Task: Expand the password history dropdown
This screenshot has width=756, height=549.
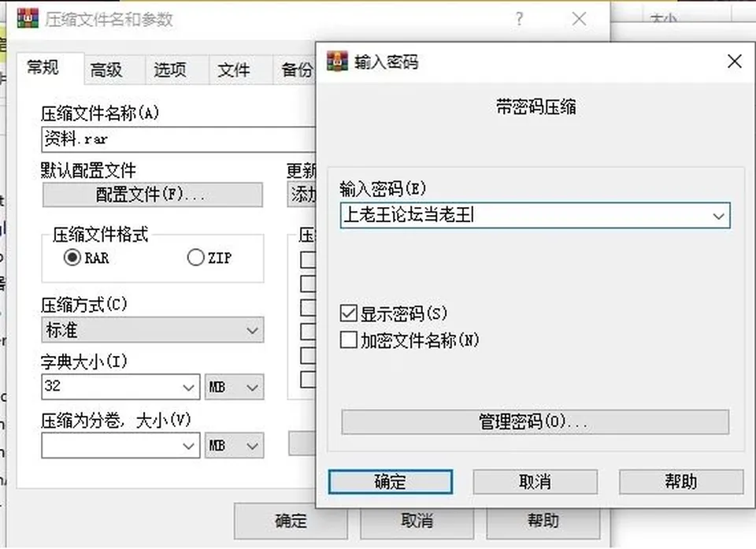Action: click(x=718, y=216)
